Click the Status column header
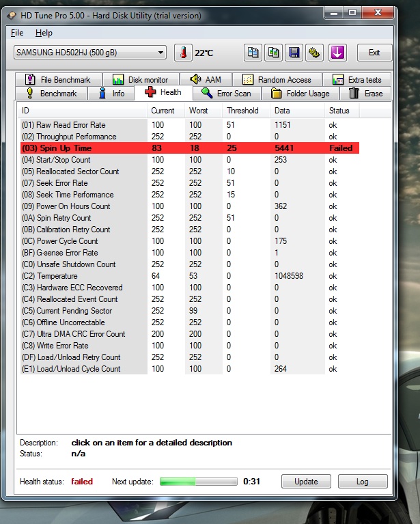Screen dimensions: 420x524 tap(342, 111)
